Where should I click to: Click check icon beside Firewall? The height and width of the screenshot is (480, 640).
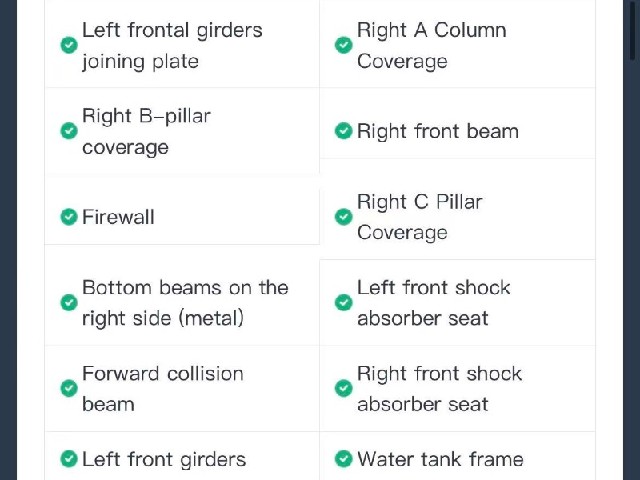click(x=69, y=217)
